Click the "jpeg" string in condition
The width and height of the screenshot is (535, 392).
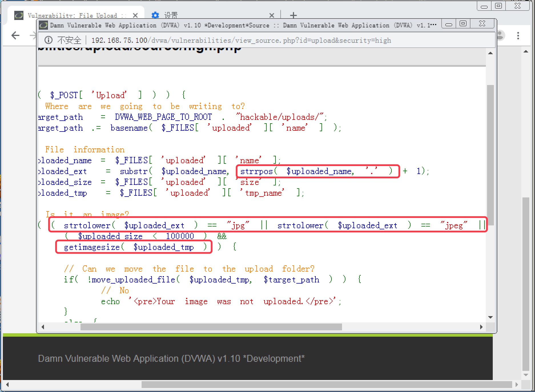click(454, 225)
